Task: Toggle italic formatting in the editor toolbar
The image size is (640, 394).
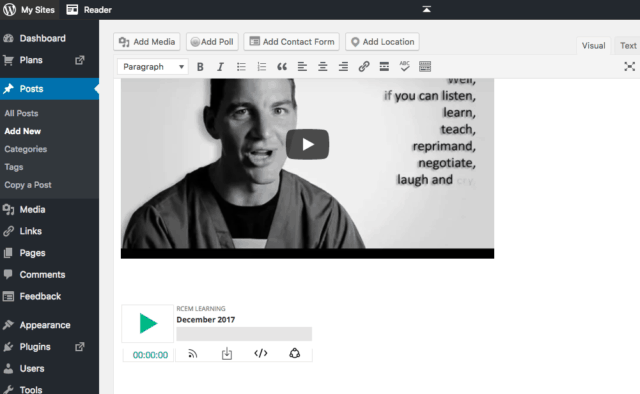Action: 220,67
